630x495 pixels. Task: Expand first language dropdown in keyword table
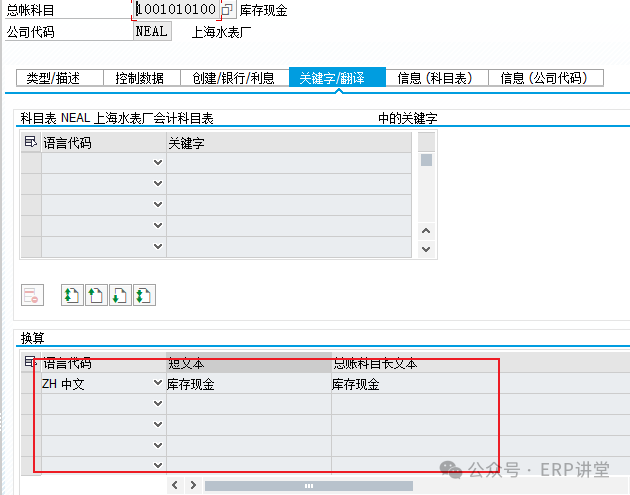(157, 163)
